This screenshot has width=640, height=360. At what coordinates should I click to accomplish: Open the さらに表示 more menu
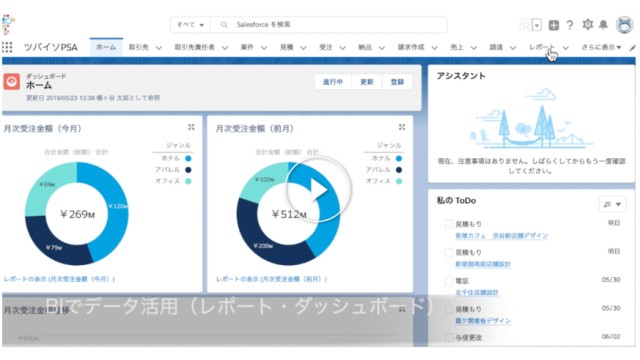point(601,47)
